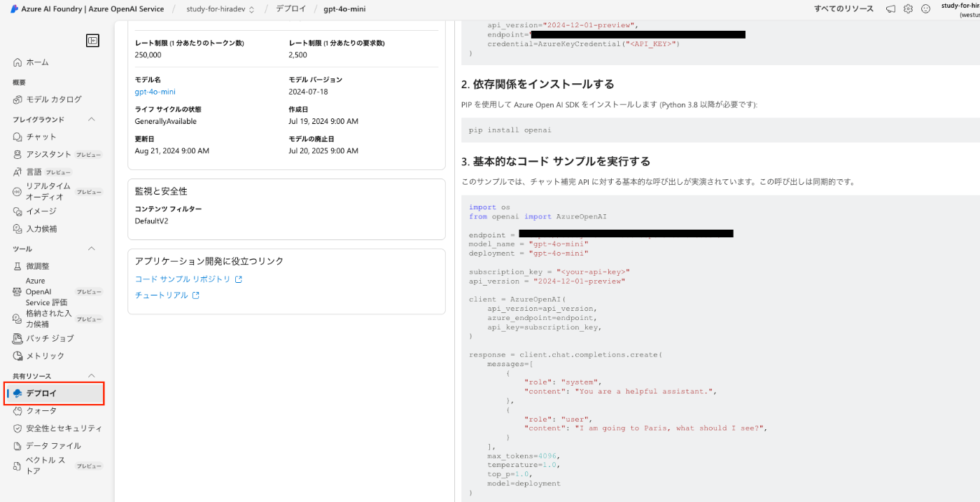Image resolution: width=980 pixels, height=502 pixels.
Task: Open the ホーム home icon
Action: 17,62
